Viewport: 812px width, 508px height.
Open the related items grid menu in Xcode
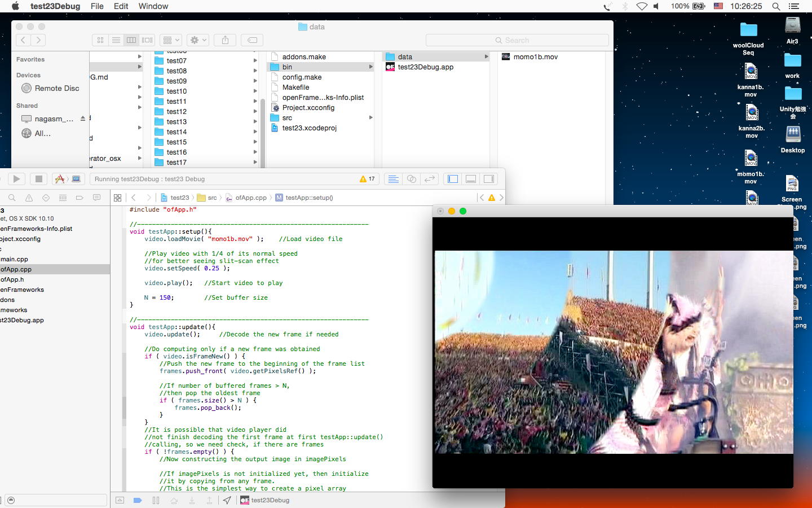point(117,198)
